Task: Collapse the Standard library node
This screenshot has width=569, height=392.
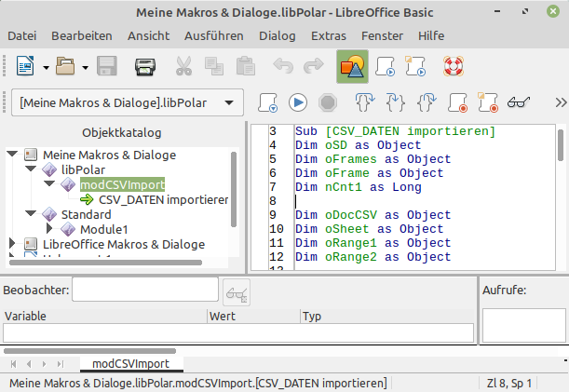Action: click(31, 213)
